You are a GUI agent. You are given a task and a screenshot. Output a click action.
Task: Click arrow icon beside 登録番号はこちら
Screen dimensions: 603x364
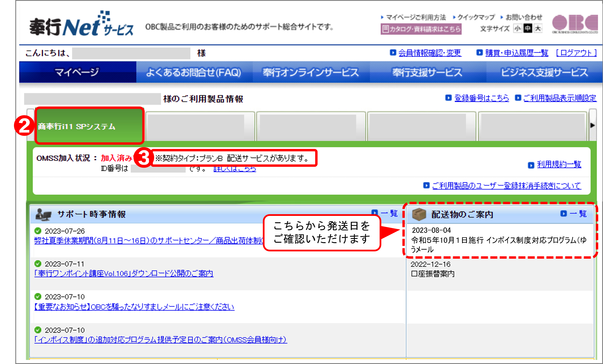click(448, 98)
